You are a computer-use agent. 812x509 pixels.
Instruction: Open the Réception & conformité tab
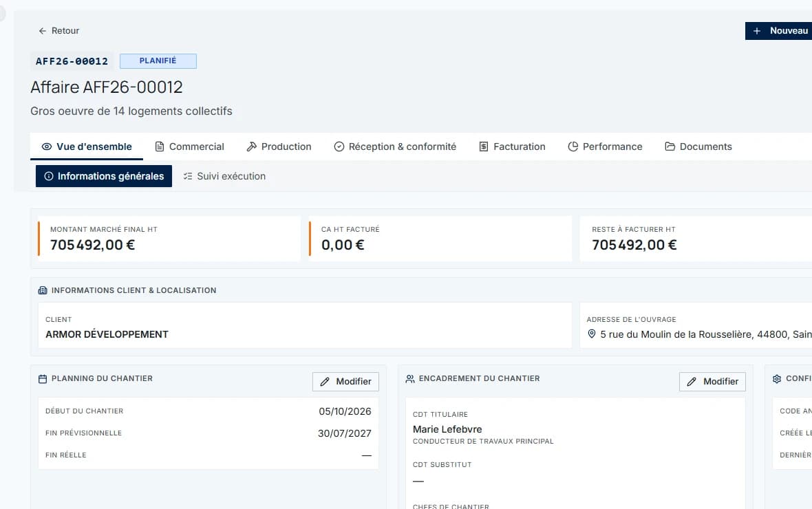coord(395,147)
